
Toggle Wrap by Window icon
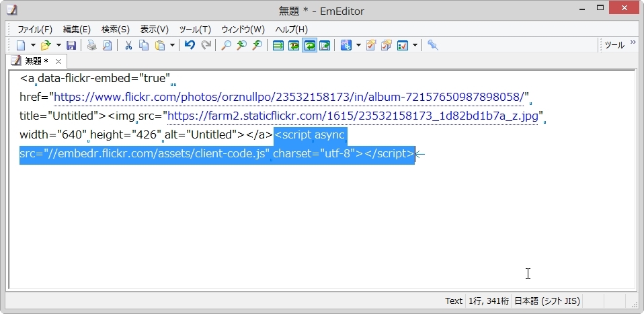309,45
